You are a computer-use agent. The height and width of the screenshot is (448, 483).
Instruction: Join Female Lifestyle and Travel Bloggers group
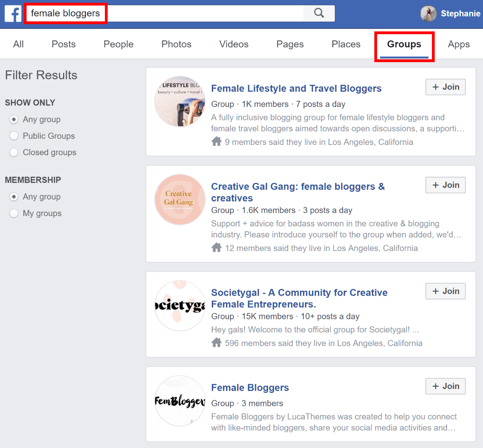445,87
